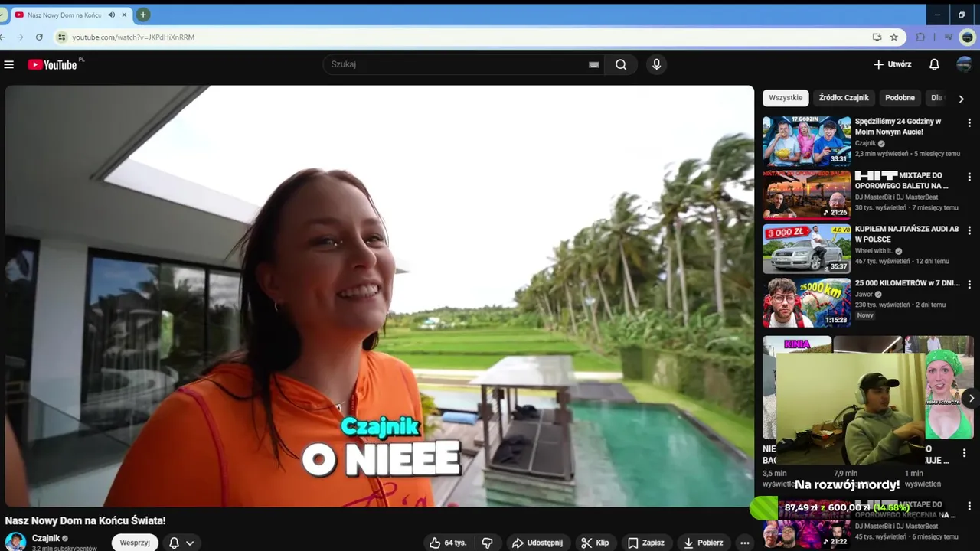Install-app icon in the address bar

click(x=877, y=37)
